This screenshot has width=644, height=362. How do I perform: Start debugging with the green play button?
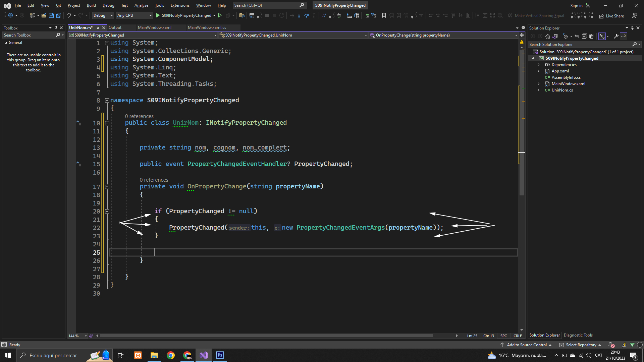(158, 15)
